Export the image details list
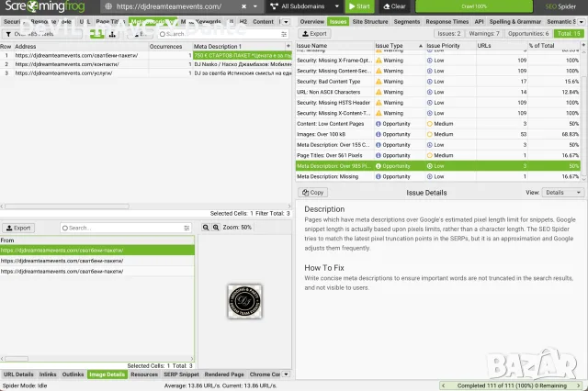588x391 pixels. [x=18, y=228]
